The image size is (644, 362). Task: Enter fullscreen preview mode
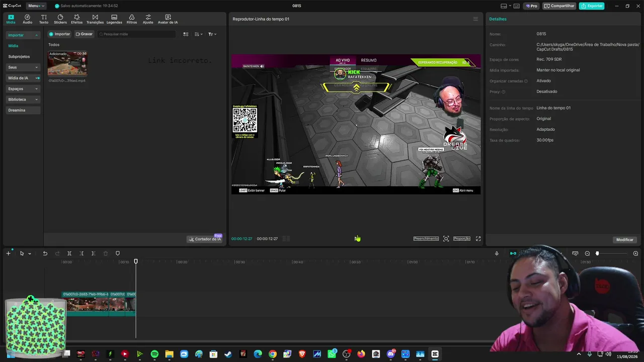478,239
